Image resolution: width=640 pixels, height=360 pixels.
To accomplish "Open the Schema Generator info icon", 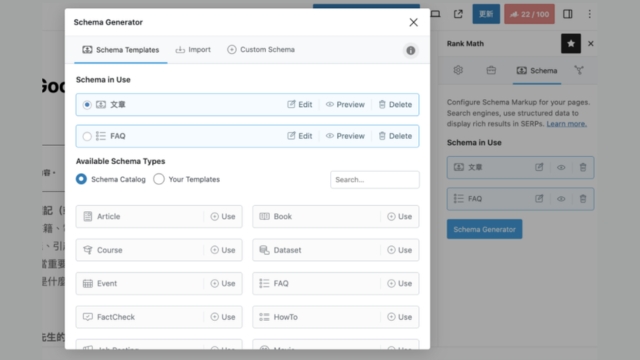I will pyautogui.click(x=411, y=50).
